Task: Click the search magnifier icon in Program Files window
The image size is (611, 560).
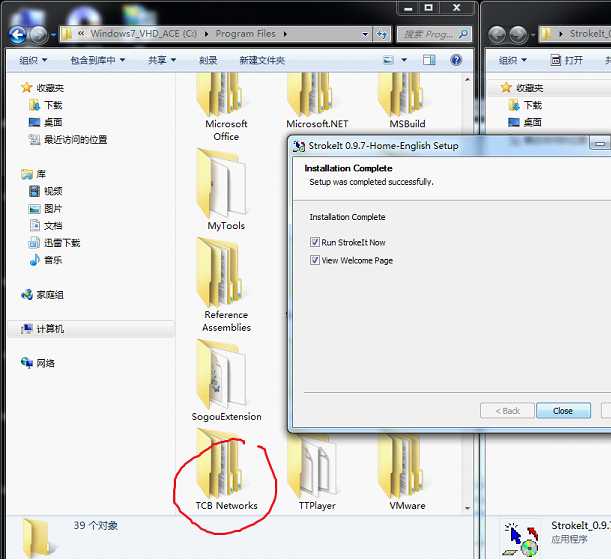Action: click(x=463, y=34)
